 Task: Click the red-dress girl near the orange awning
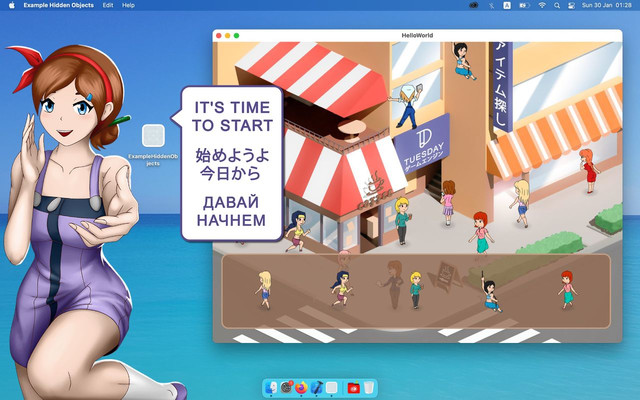[x=589, y=171]
